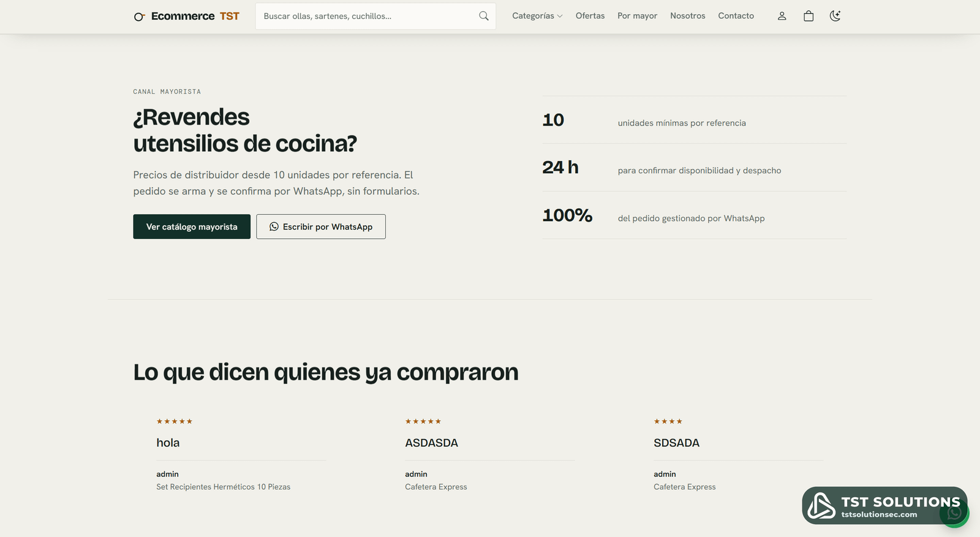Click admin name under hola review
This screenshot has width=980, height=537.
coord(167,474)
